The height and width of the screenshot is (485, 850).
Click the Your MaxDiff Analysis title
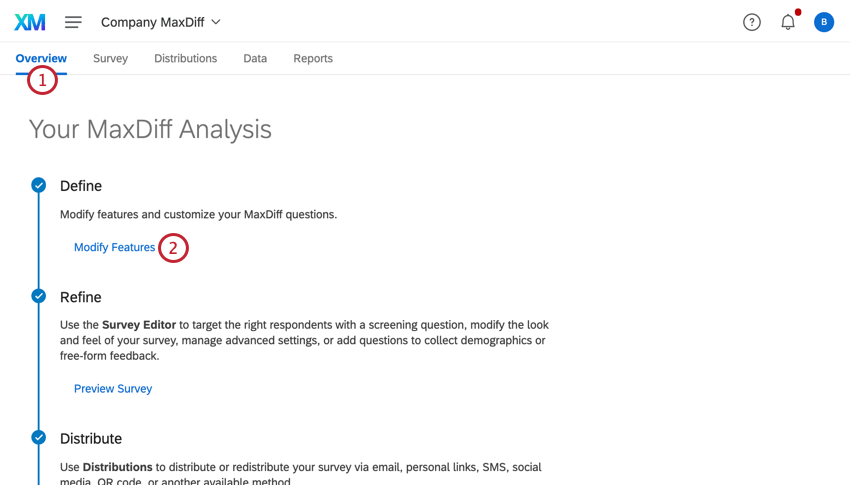(150, 129)
